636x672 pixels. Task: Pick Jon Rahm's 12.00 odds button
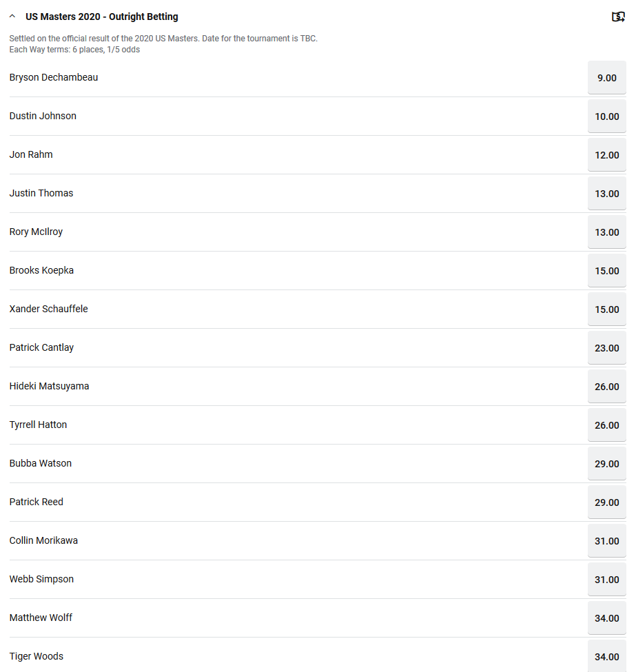click(606, 155)
